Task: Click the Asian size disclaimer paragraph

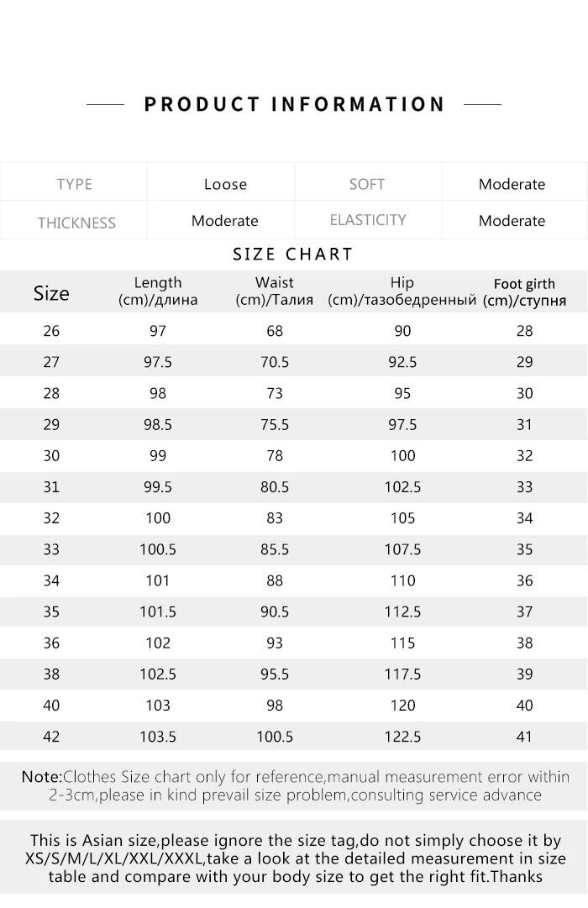Action: (x=295, y=858)
